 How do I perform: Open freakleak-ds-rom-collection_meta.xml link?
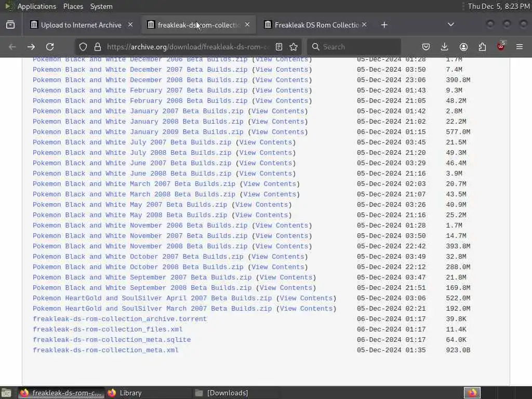pyautogui.click(x=105, y=350)
